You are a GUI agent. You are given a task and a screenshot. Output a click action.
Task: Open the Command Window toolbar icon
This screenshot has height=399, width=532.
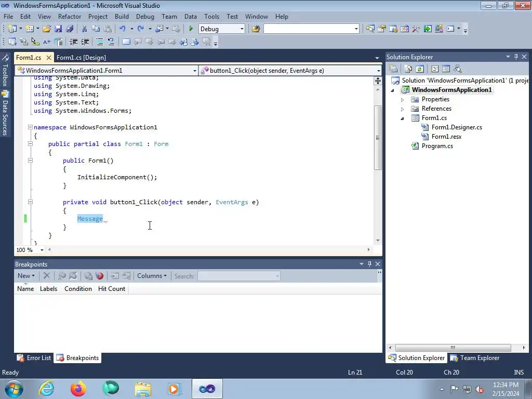(x=450, y=29)
